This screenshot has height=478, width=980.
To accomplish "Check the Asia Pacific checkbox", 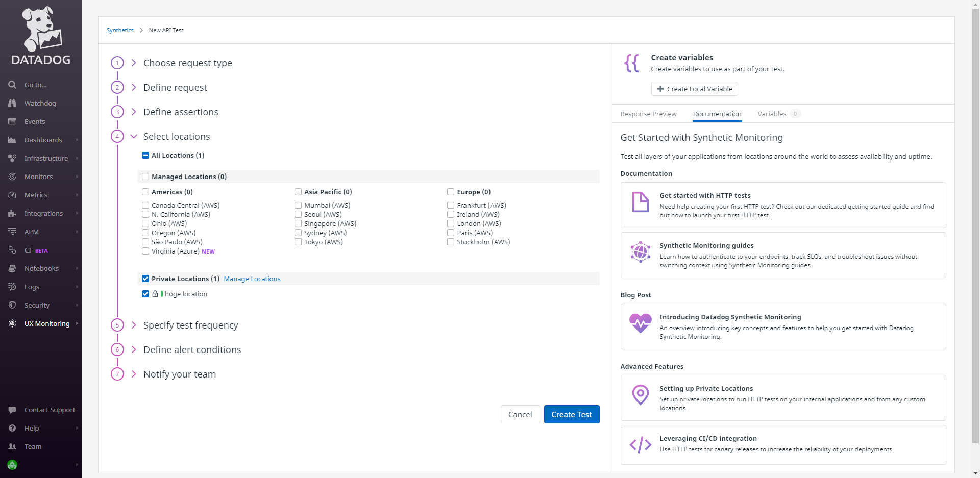I will click(x=298, y=192).
